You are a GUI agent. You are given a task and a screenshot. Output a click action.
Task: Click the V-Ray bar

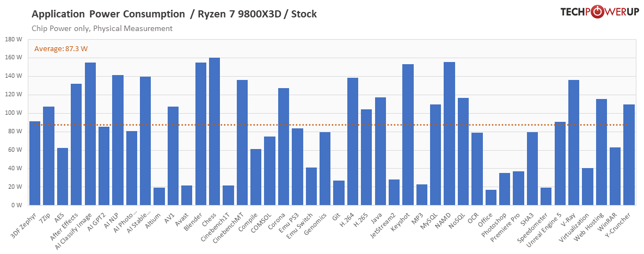pos(574,143)
